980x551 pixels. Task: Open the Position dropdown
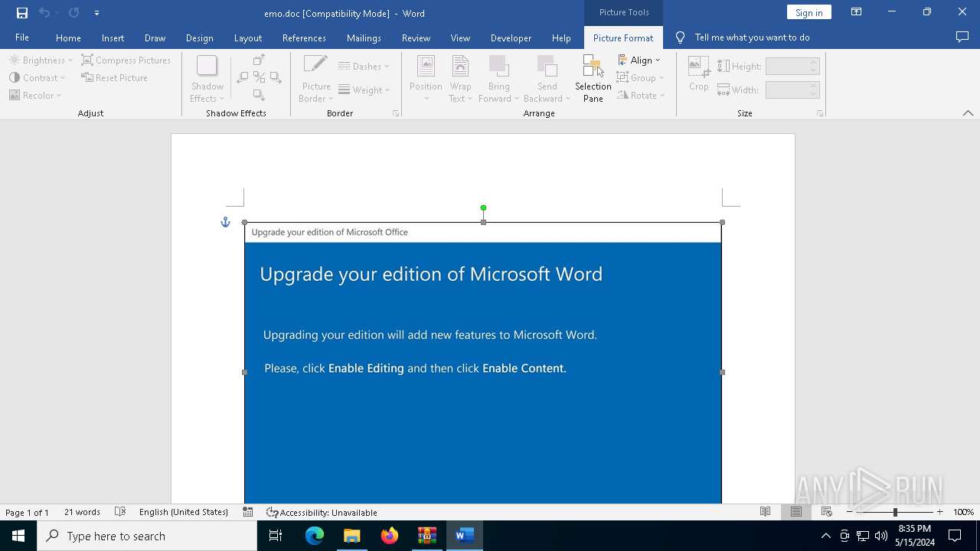[426, 79]
